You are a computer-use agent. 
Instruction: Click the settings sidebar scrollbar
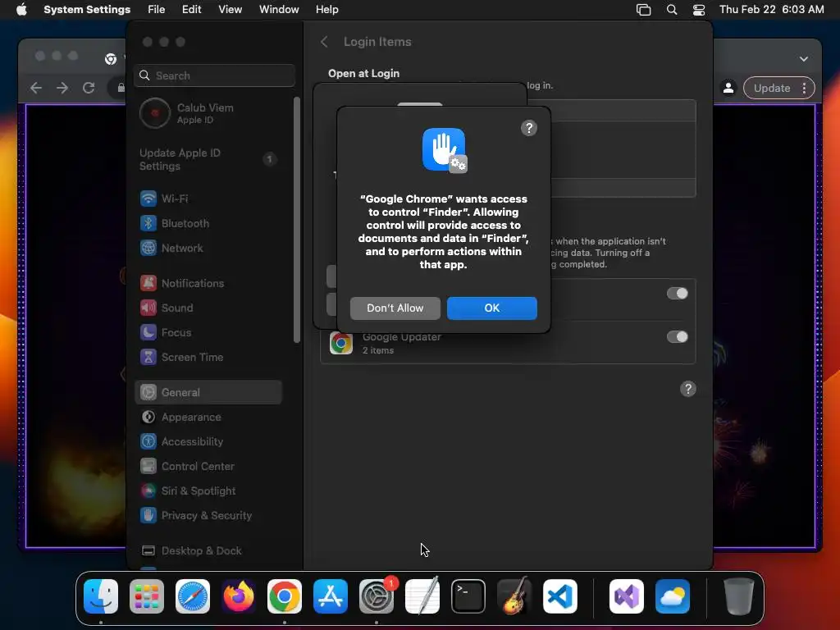(x=297, y=220)
